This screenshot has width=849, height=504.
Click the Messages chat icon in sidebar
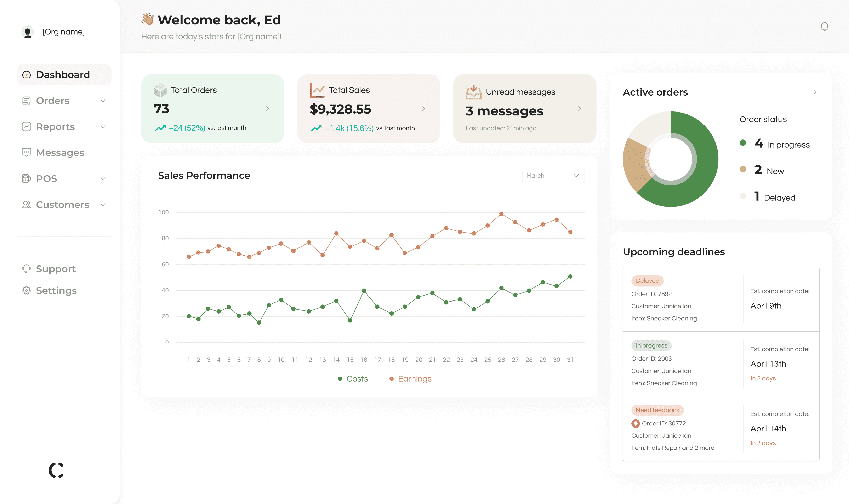[27, 153]
